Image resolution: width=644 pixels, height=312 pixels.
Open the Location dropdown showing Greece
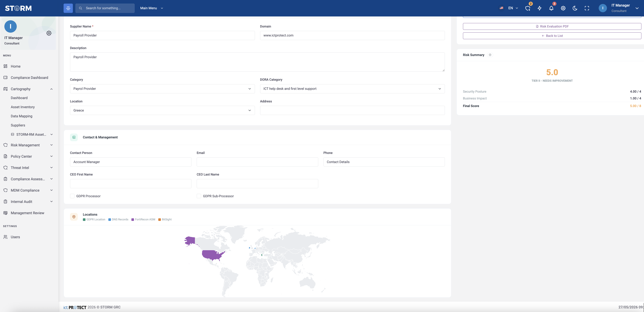(162, 110)
